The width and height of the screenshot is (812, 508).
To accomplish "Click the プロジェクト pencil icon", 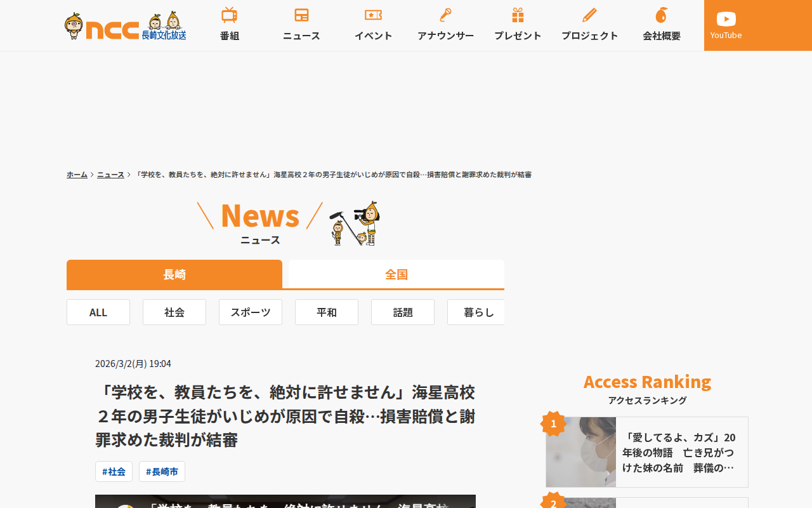I will [x=589, y=15].
